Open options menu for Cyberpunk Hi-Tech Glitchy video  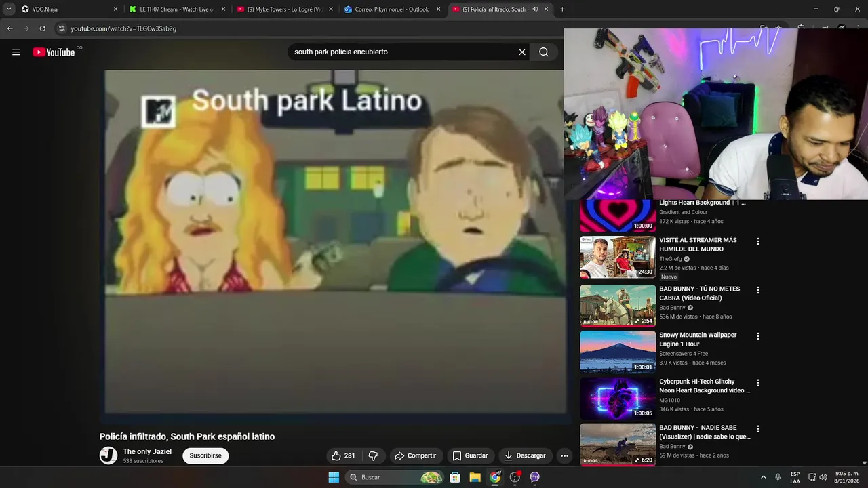tap(758, 383)
